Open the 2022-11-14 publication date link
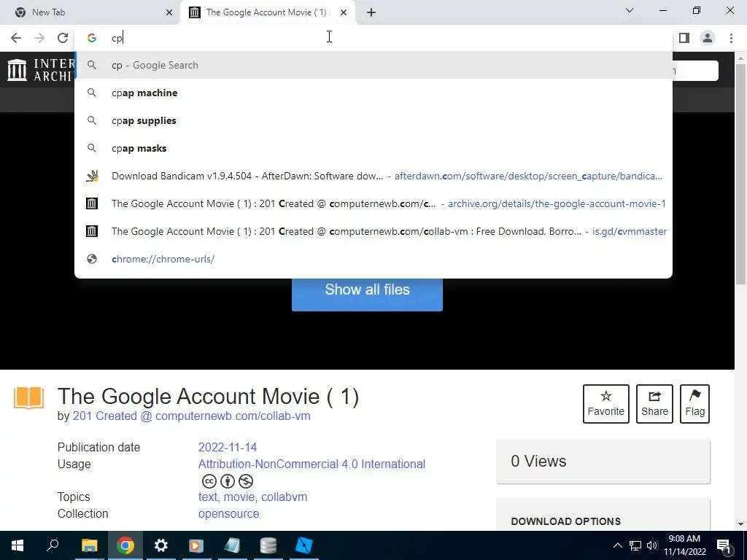The image size is (747, 560). (228, 447)
